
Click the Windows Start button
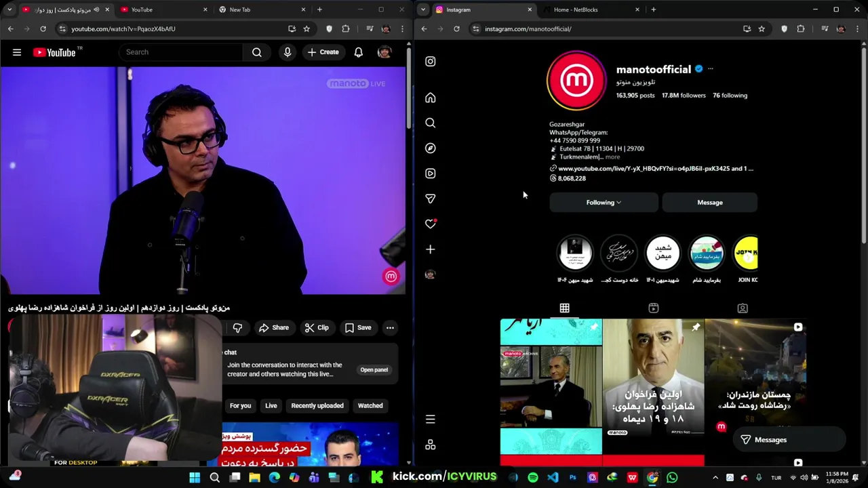pos(195,477)
